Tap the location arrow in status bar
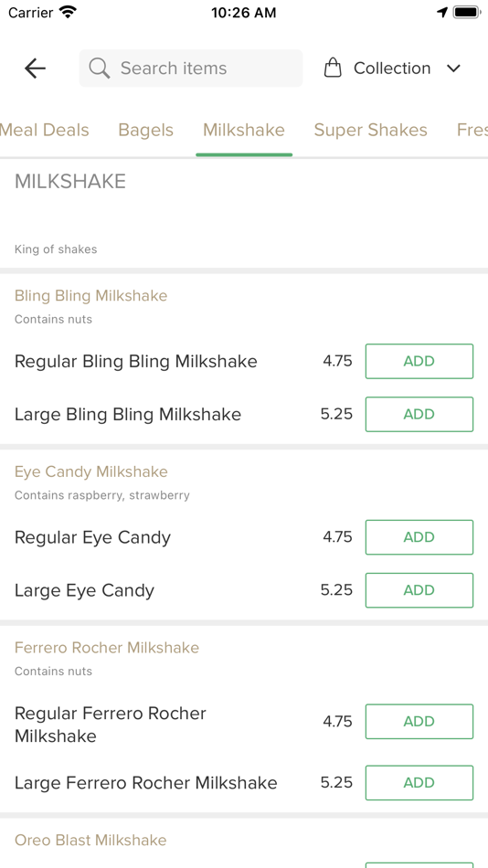The image size is (488, 868). [x=442, y=12]
